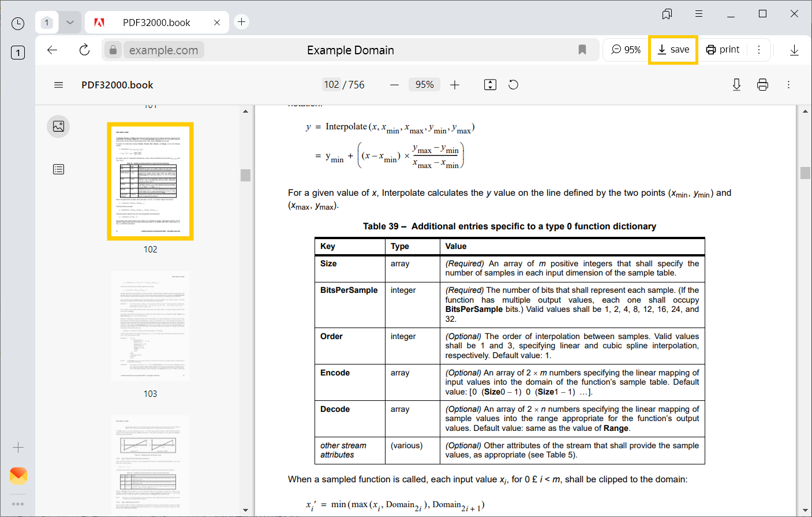Click the fit to page icon
This screenshot has width=812, height=517.
[x=490, y=85]
